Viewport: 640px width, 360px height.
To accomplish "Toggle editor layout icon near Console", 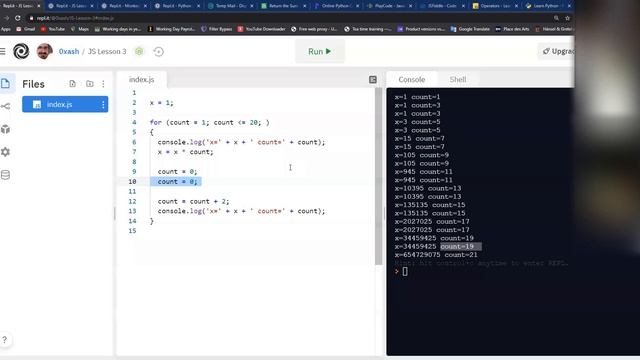I will (373, 80).
